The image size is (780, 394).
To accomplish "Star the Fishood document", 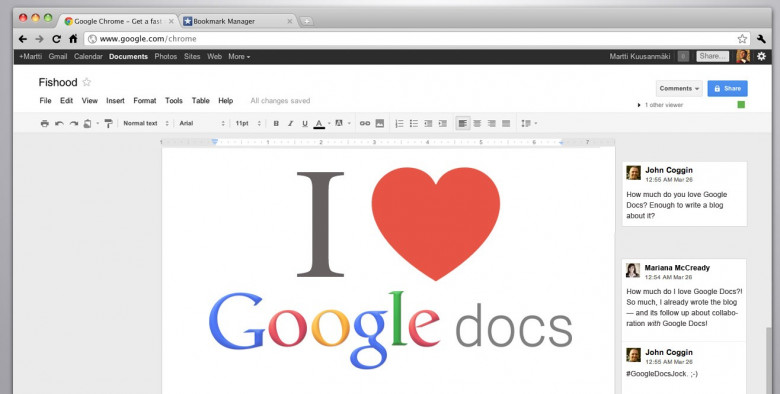I will (87, 82).
